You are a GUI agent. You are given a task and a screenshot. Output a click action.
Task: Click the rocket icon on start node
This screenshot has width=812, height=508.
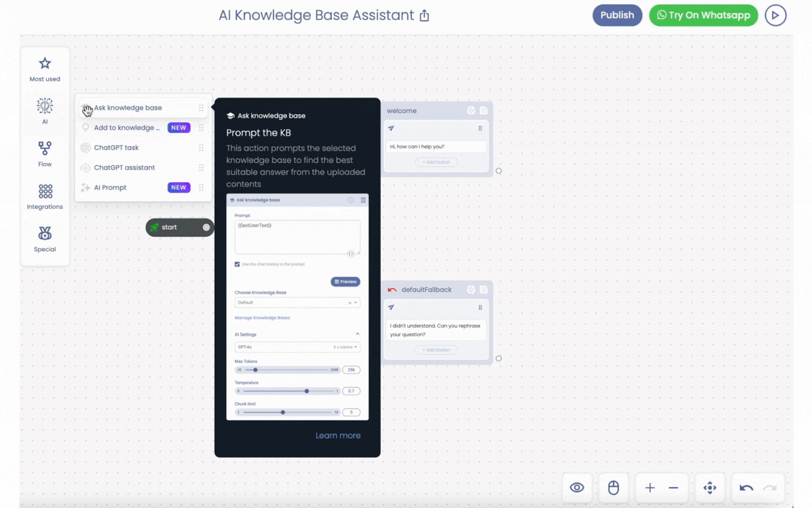pos(154,228)
